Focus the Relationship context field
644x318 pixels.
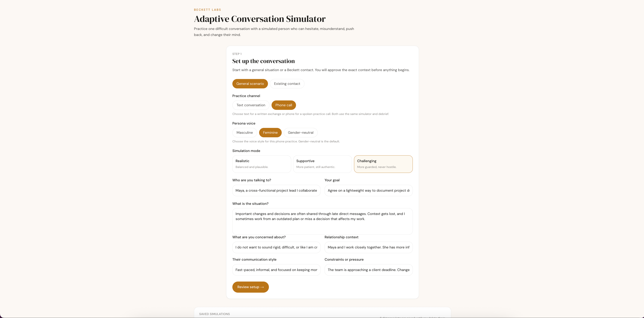click(x=369, y=247)
